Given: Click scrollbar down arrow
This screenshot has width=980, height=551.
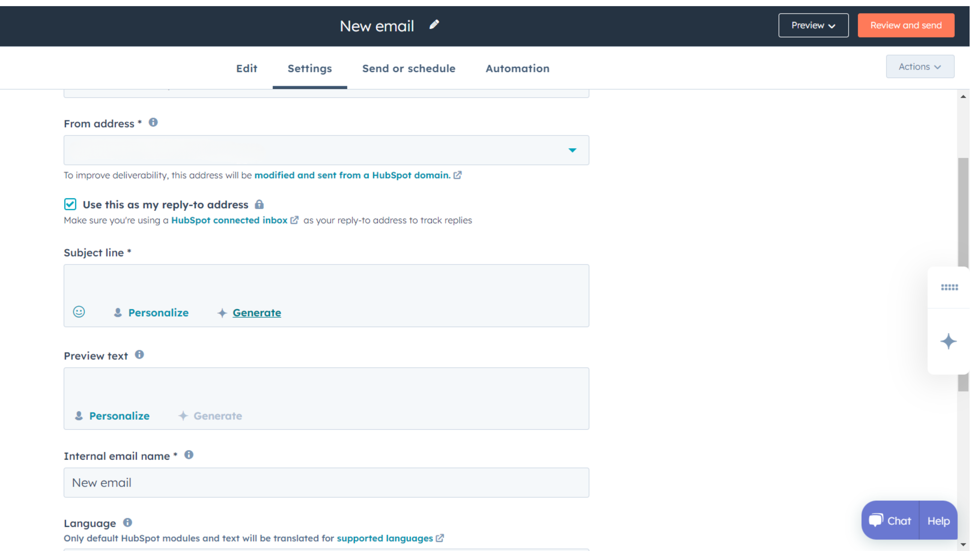Looking at the screenshot, I should (963, 544).
